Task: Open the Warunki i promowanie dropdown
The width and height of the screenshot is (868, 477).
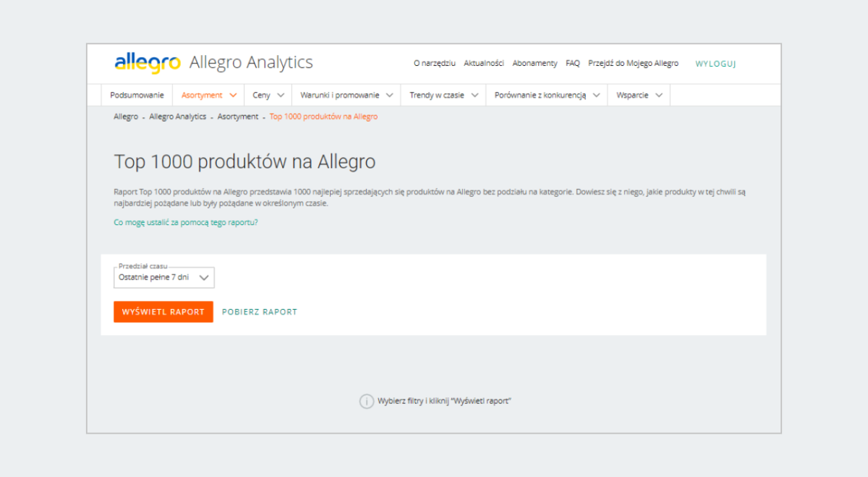Action: pyautogui.click(x=345, y=95)
